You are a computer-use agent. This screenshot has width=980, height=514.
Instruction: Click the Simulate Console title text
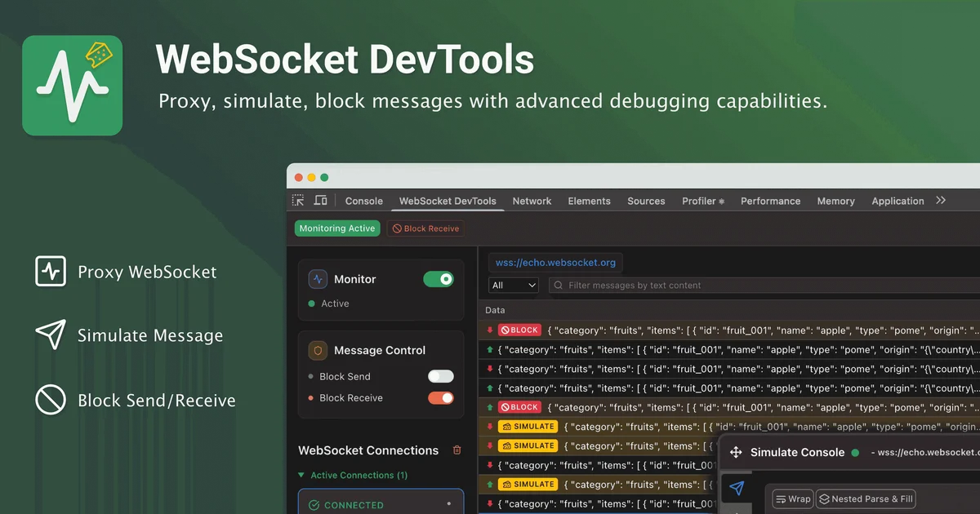click(797, 452)
